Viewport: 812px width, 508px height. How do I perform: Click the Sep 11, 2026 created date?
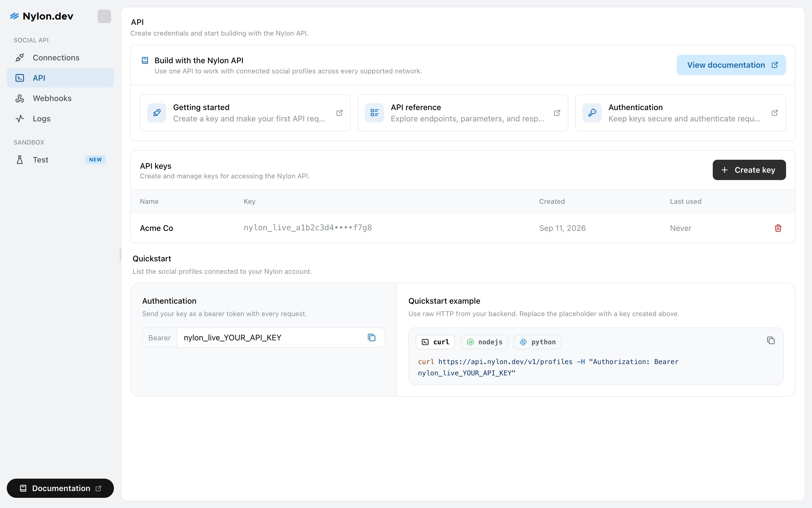pos(562,228)
